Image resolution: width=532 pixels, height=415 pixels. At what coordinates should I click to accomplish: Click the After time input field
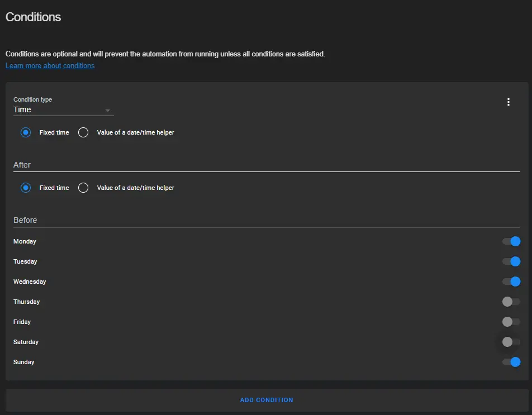click(x=267, y=165)
